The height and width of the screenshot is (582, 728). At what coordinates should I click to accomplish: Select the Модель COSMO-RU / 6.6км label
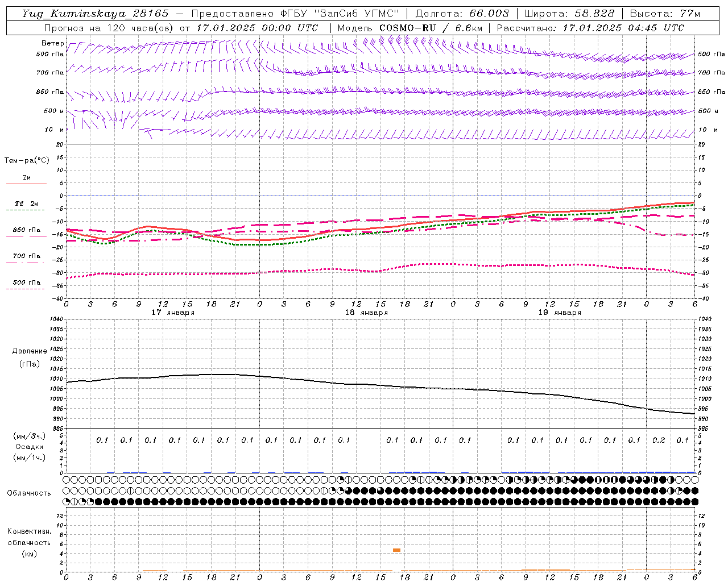click(409, 28)
